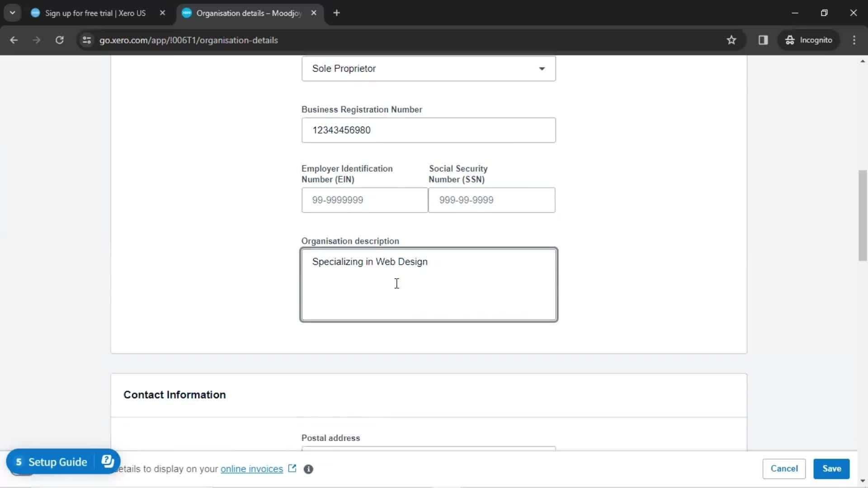Screen dimensions: 868x488
Task: Close the Organisation details tab
Action: (314, 13)
